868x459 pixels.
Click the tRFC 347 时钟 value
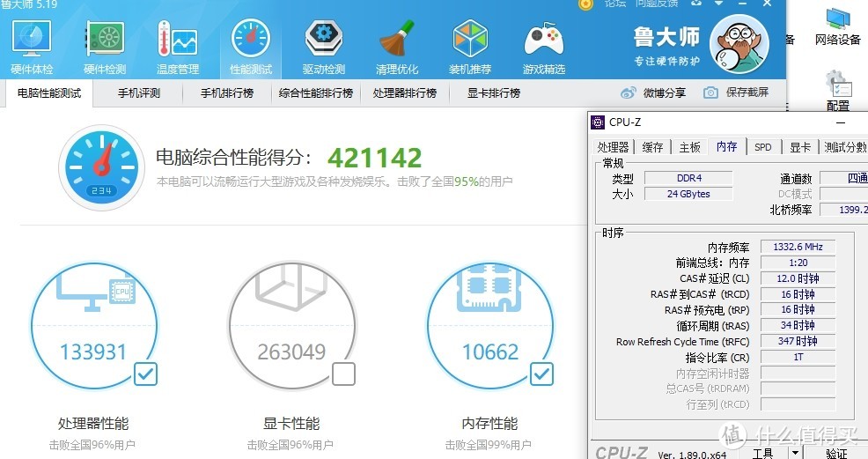click(x=798, y=341)
